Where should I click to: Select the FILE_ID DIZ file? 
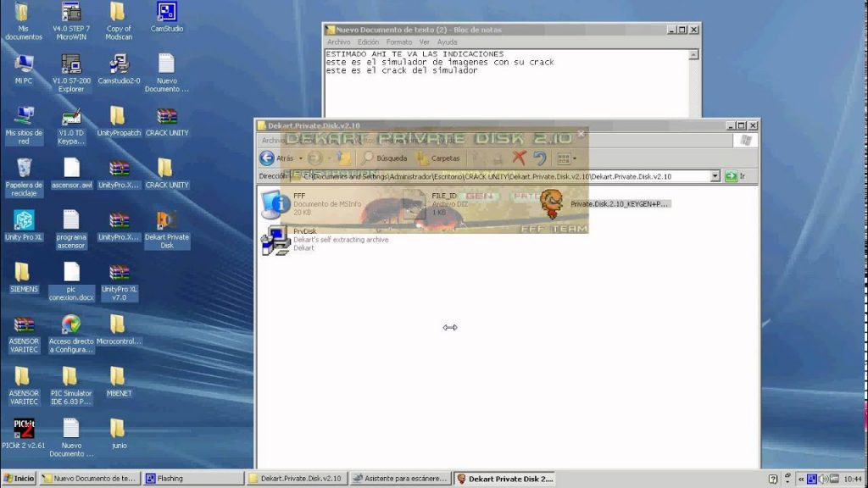(x=435, y=203)
